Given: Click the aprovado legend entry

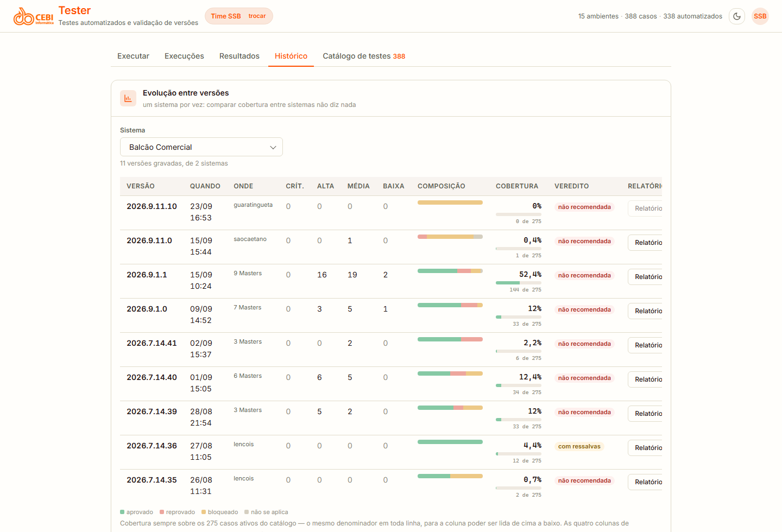Looking at the screenshot, I should (x=137, y=512).
